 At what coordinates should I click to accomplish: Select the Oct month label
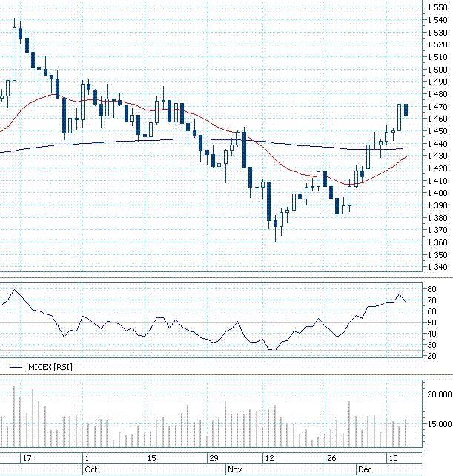click(x=91, y=469)
